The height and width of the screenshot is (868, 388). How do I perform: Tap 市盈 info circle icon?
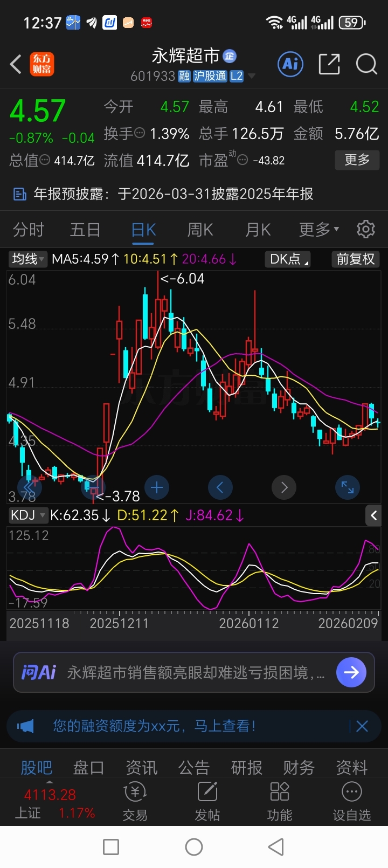[x=242, y=160]
